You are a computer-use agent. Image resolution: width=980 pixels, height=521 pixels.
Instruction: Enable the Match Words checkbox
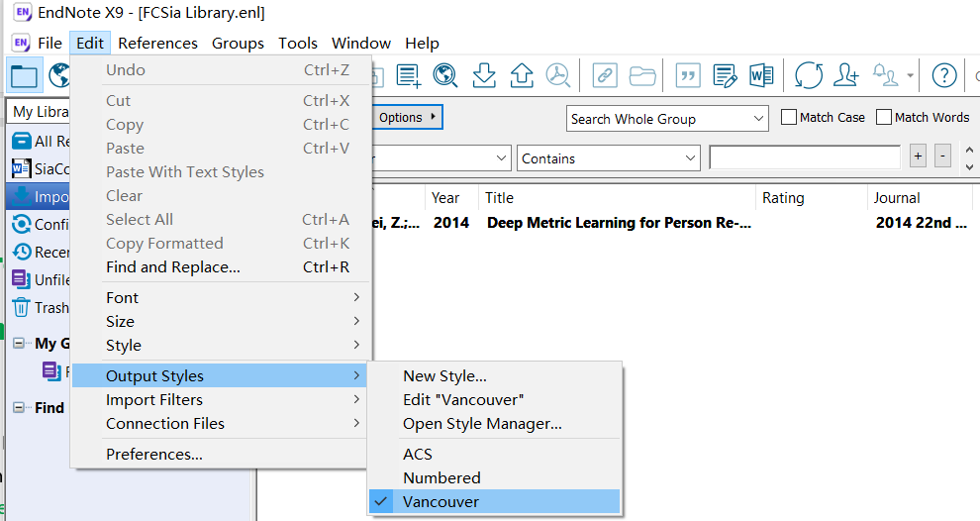(x=884, y=117)
